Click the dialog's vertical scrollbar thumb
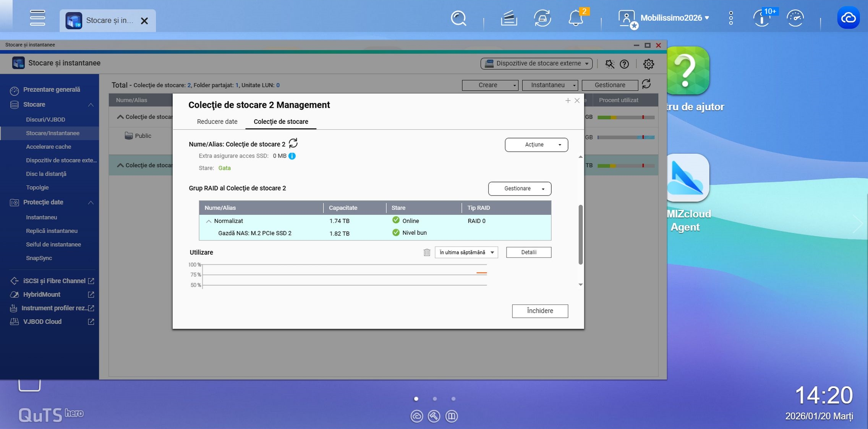The image size is (868, 429). [580, 234]
